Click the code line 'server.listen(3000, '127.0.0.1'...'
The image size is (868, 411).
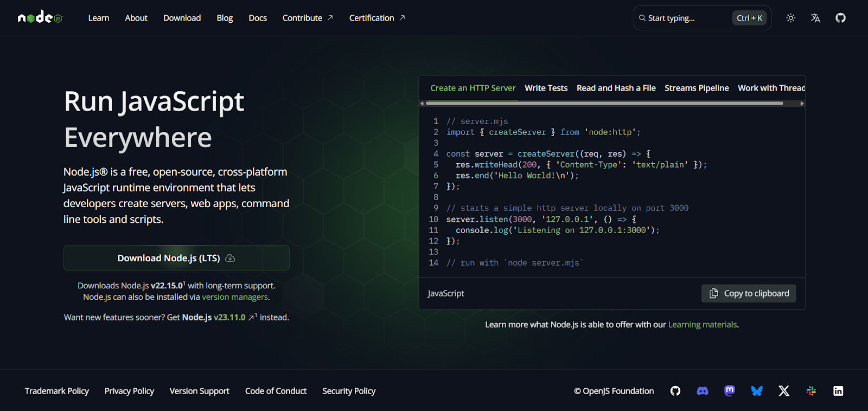(541, 219)
